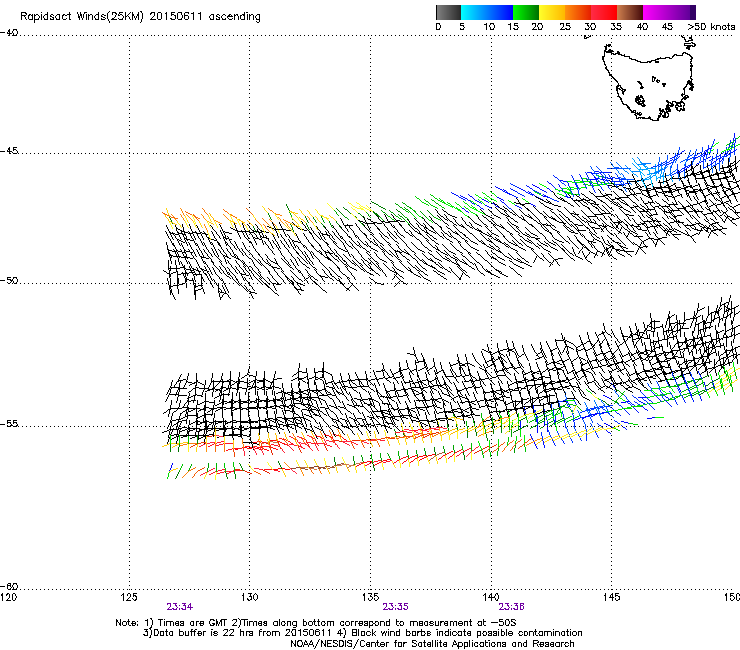Click the '-45' latitude axis label
Screen dimensions: 740x650
[9, 151]
